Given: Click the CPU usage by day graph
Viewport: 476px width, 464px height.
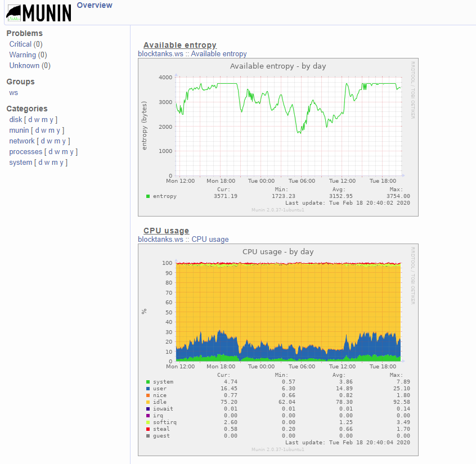Looking at the screenshot, I should click(278, 350).
